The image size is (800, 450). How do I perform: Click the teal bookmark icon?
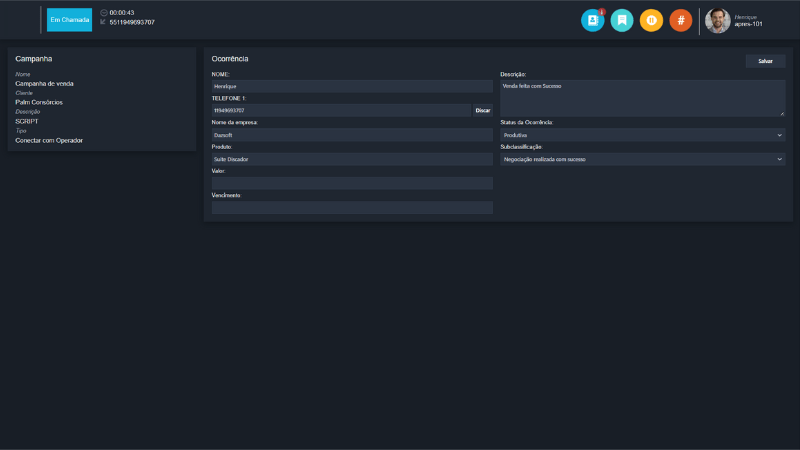click(x=622, y=20)
